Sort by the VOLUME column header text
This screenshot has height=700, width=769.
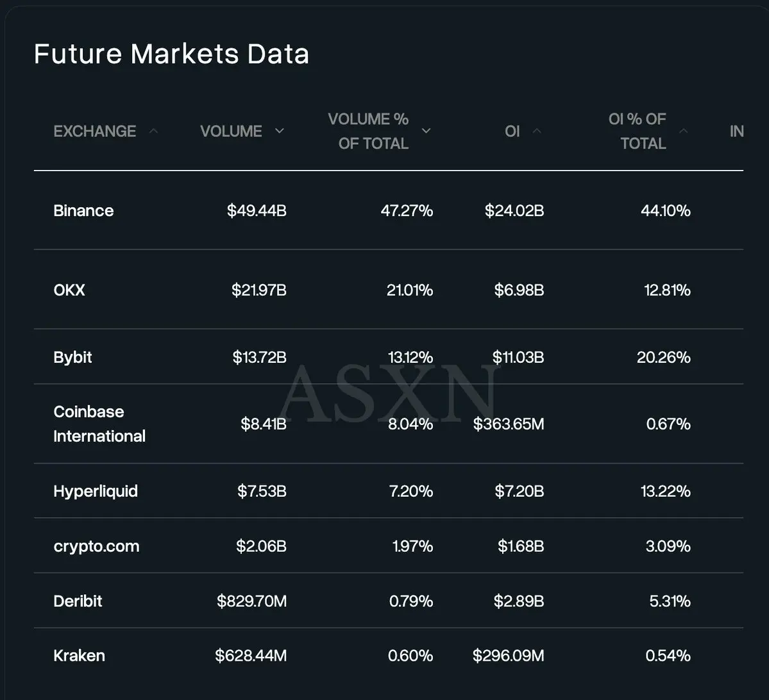click(231, 131)
